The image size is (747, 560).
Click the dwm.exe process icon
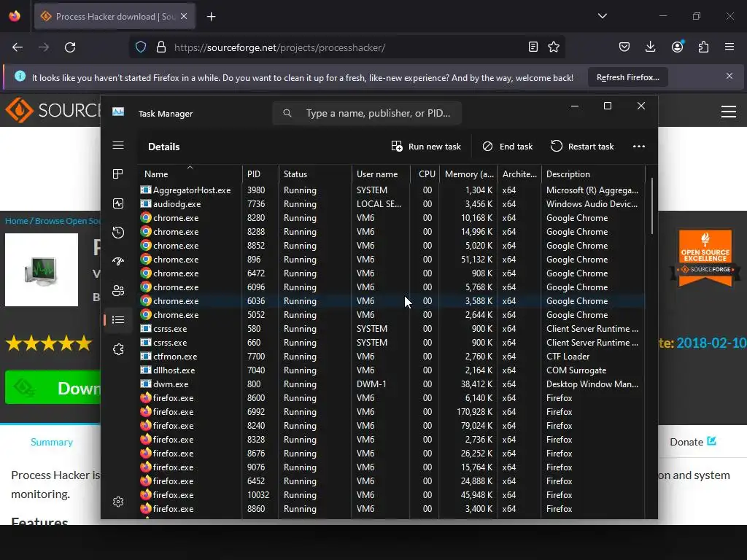point(146,384)
